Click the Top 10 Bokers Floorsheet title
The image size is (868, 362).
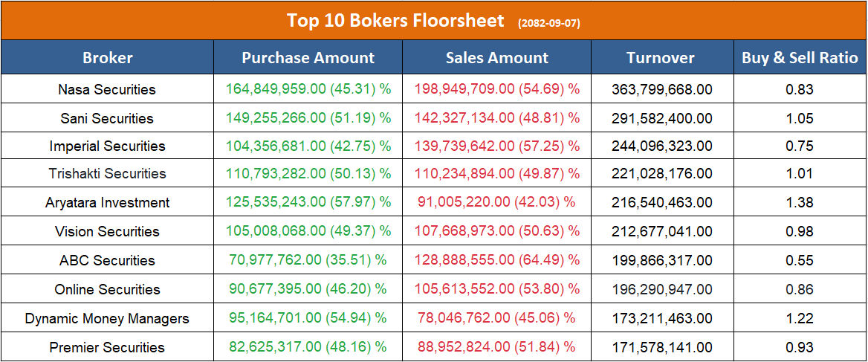click(395, 21)
